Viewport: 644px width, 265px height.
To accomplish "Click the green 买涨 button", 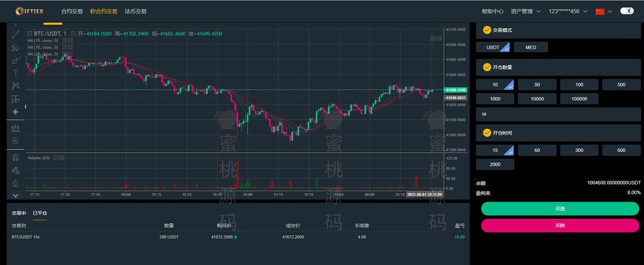I will point(560,209).
